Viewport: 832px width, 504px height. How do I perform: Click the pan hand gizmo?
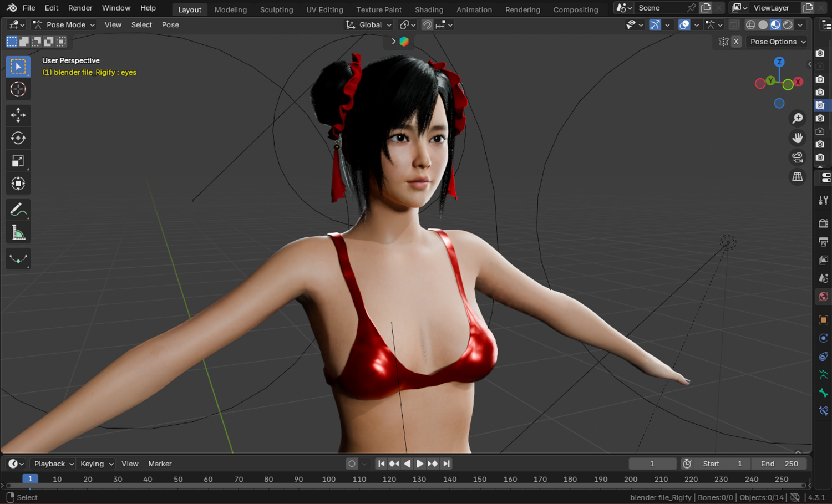(798, 138)
